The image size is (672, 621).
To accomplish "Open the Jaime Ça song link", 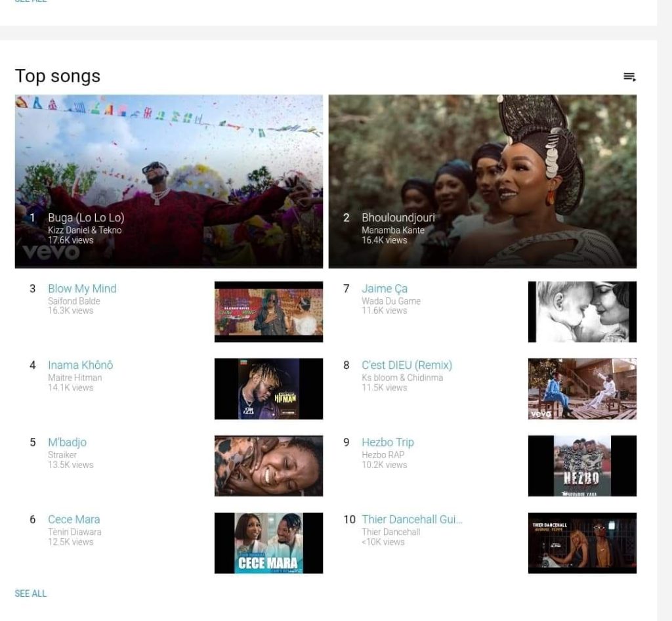I will (385, 288).
